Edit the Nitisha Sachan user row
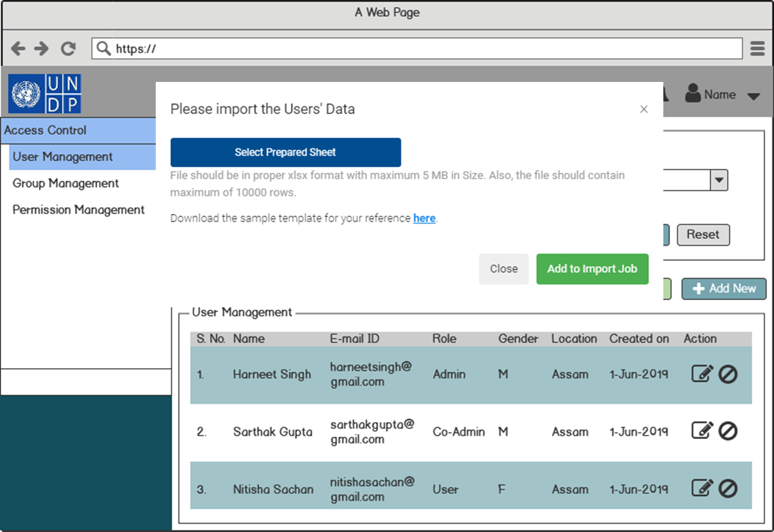774x532 pixels. [x=702, y=488]
